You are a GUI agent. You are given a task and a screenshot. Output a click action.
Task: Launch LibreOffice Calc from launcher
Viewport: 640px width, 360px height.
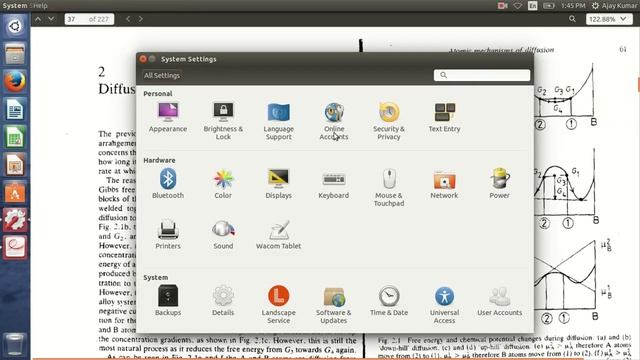(15, 137)
